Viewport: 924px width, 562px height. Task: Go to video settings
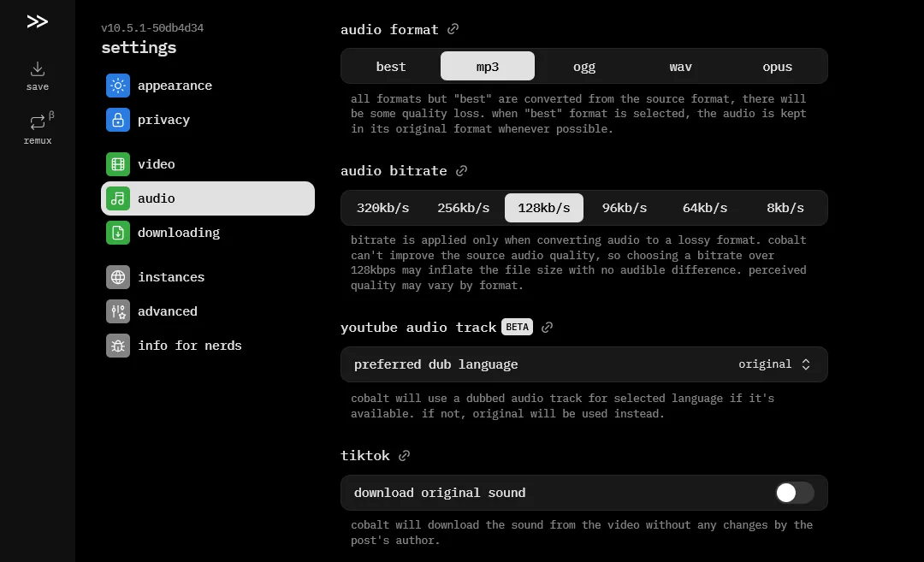coord(207,164)
